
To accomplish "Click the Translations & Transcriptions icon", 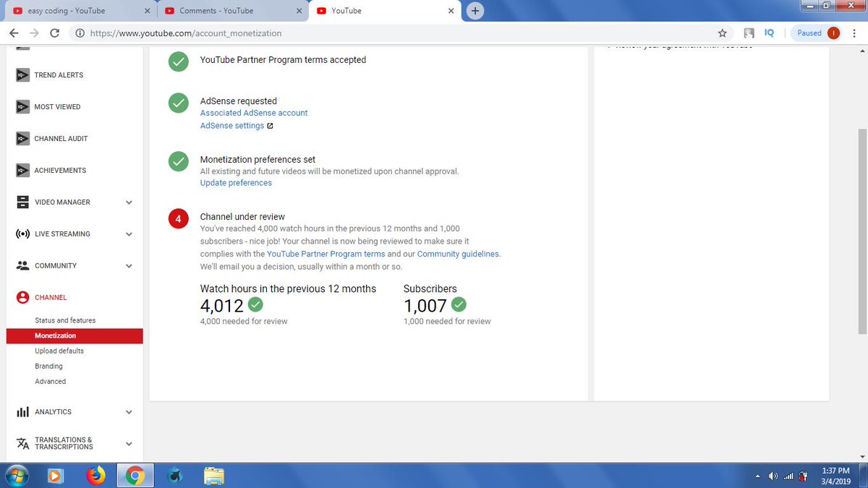I will (22, 443).
